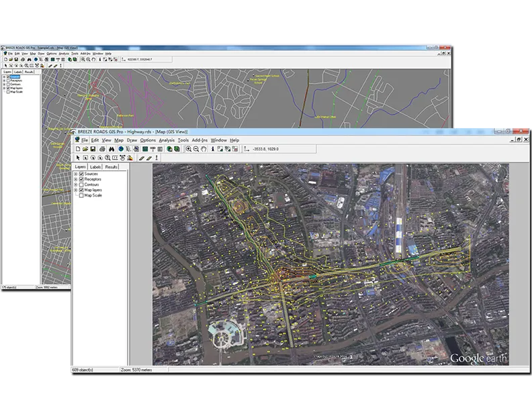Select the Zoom Out magnifier tool
This screenshot has width=532, height=420.
tap(195, 149)
